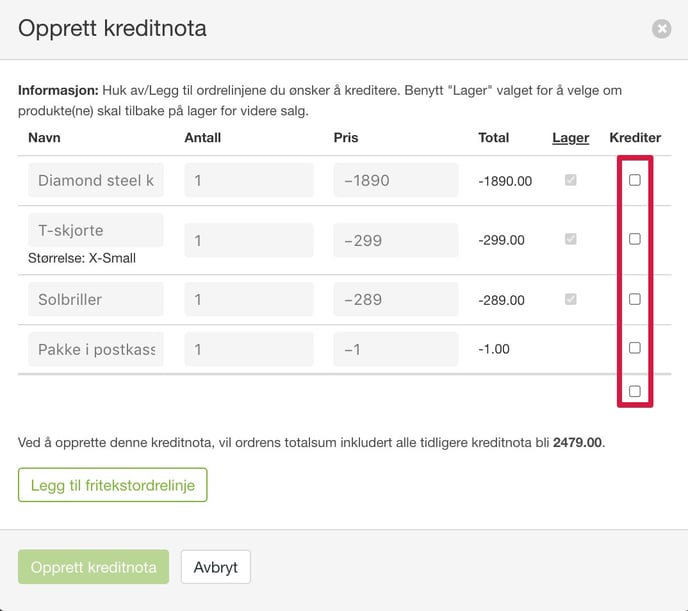
Task: Check Krediter box for T-skjorte row
Action: pyautogui.click(x=634, y=239)
